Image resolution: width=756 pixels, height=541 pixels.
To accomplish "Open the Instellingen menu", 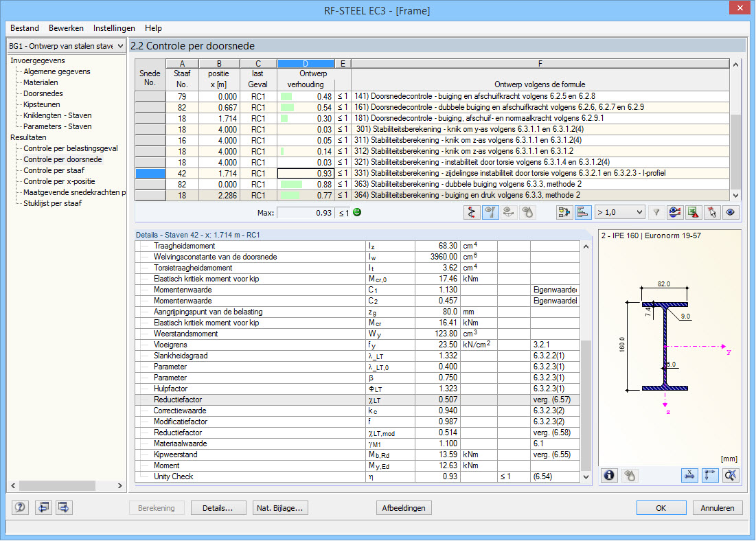I will tap(114, 28).
